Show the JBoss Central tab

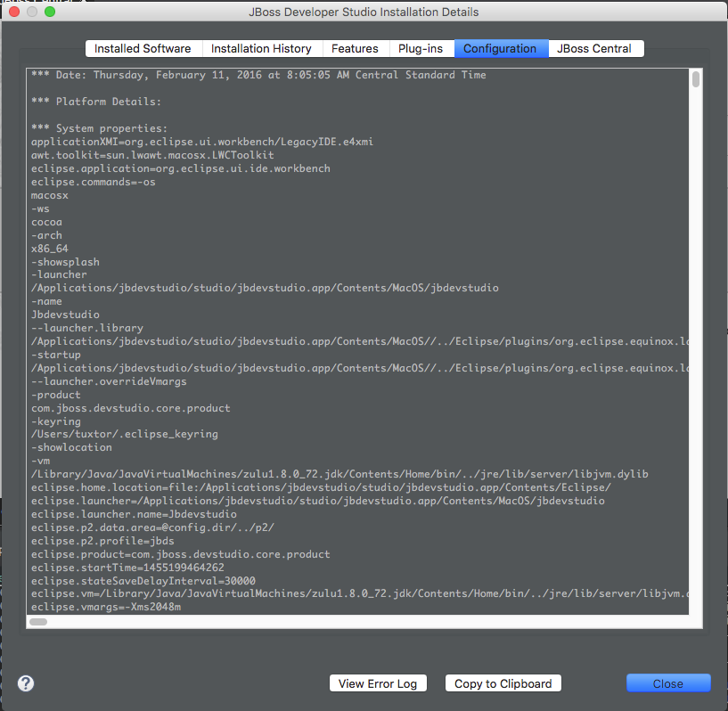click(x=594, y=48)
